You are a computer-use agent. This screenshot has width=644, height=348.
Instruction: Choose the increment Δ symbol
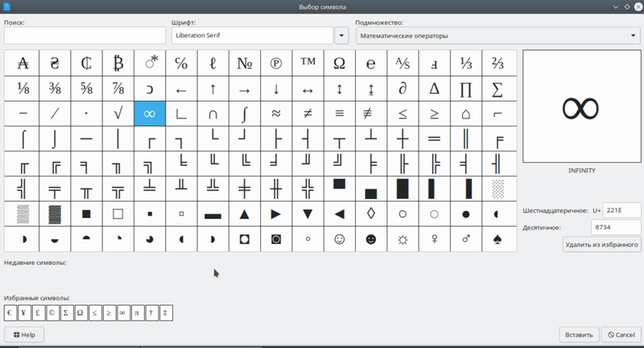[x=434, y=89]
